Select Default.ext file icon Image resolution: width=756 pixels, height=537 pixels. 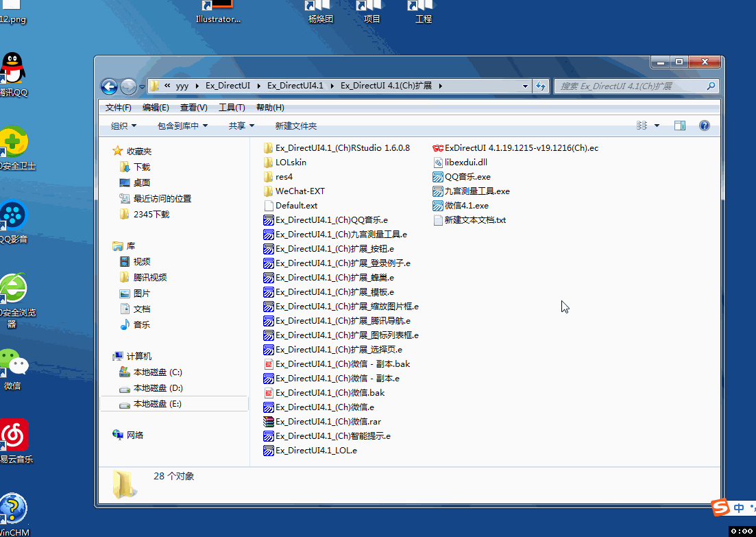point(269,206)
